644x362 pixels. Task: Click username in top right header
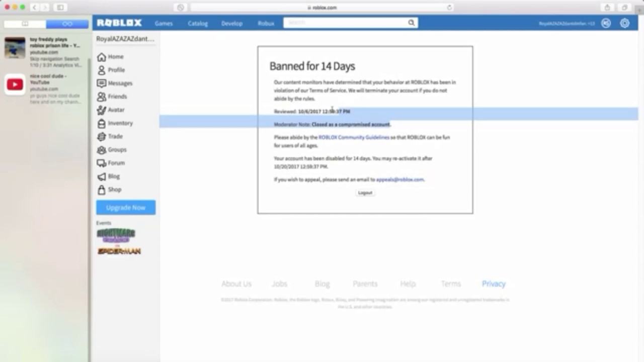tap(567, 23)
